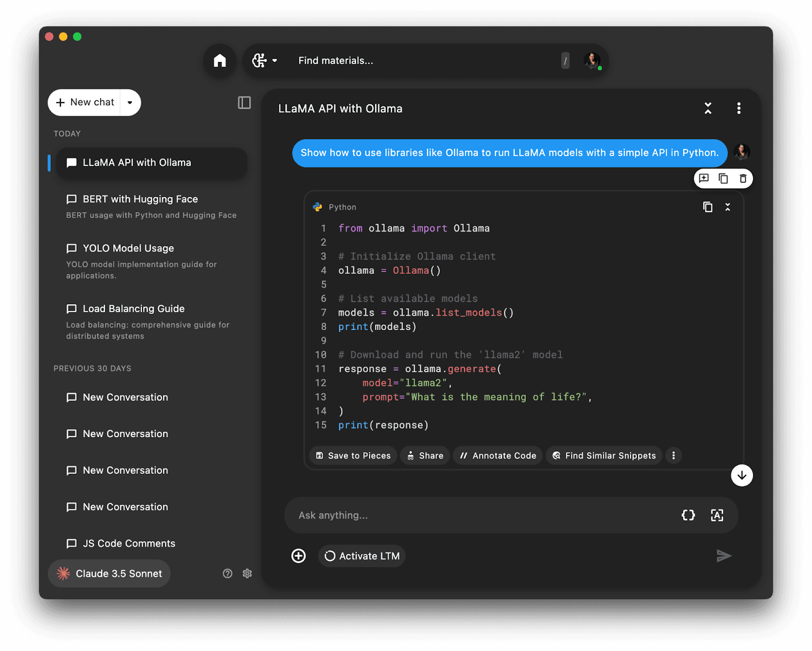Copy the user message text
The image size is (812, 651).
723,178
